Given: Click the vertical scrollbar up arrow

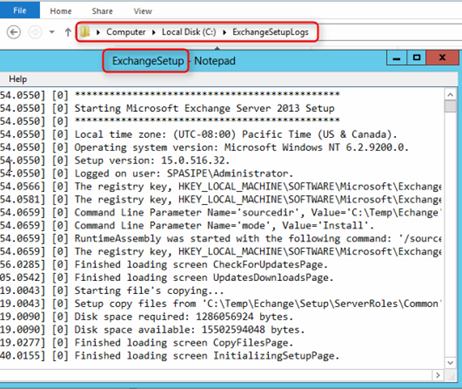Looking at the screenshot, I should point(450,95).
